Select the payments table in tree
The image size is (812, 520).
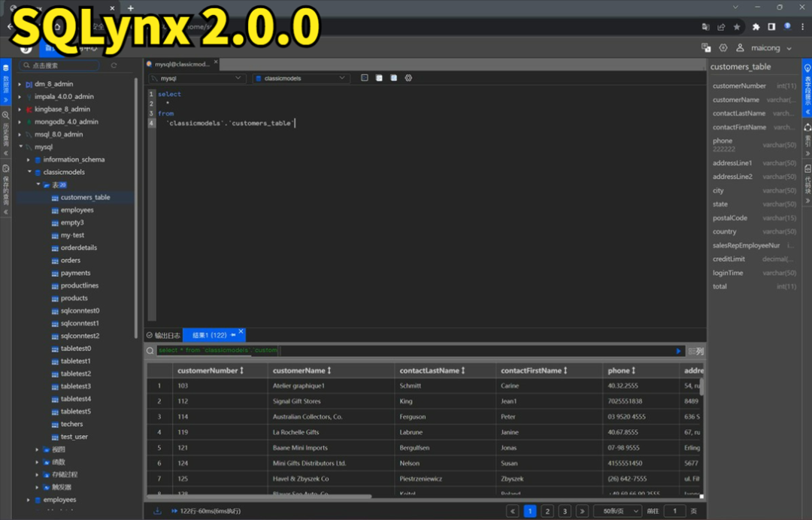click(x=76, y=274)
